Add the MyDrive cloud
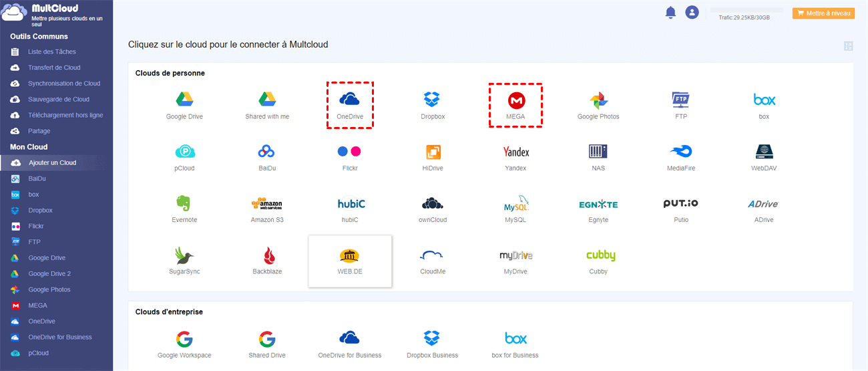Image resolution: width=868 pixels, height=371 pixels. (x=515, y=255)
